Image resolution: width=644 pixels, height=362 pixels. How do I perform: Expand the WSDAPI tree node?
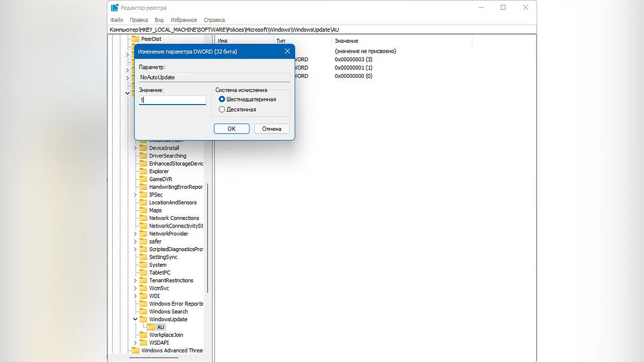(135, 343)
